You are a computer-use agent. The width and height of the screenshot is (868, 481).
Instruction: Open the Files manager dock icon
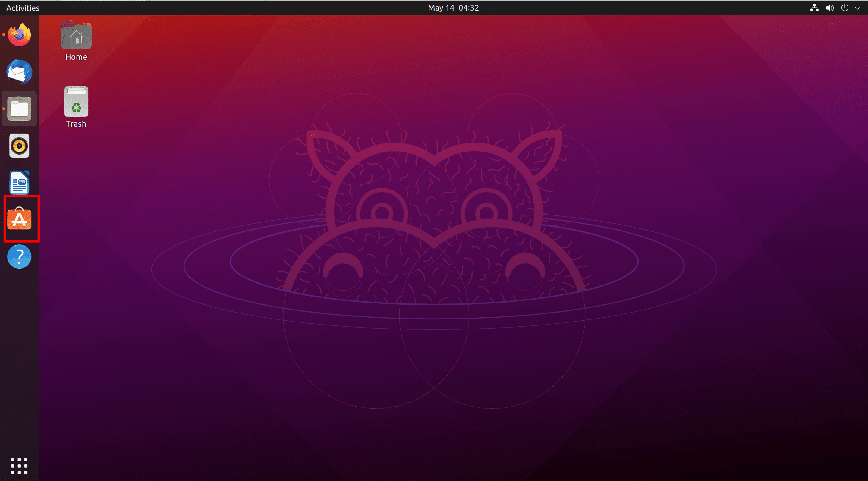(x=19, y=109)
